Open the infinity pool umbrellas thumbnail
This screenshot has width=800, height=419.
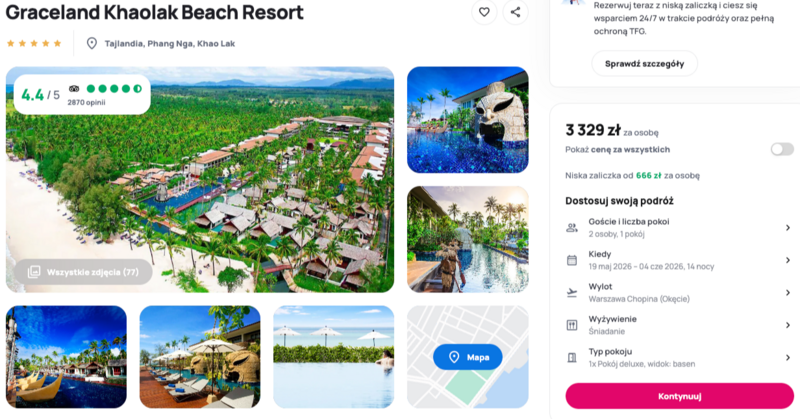[x=334, y=357]
